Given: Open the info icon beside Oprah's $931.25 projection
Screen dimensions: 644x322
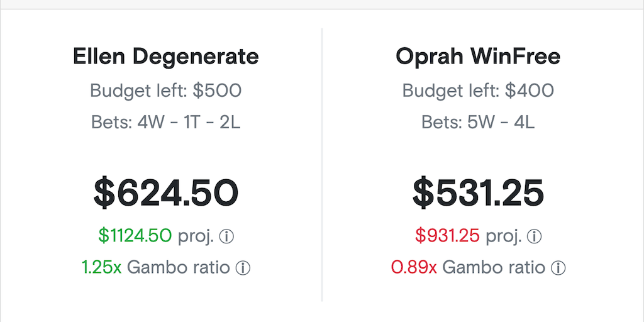Looking at the screenshot, I should [534, 236].
